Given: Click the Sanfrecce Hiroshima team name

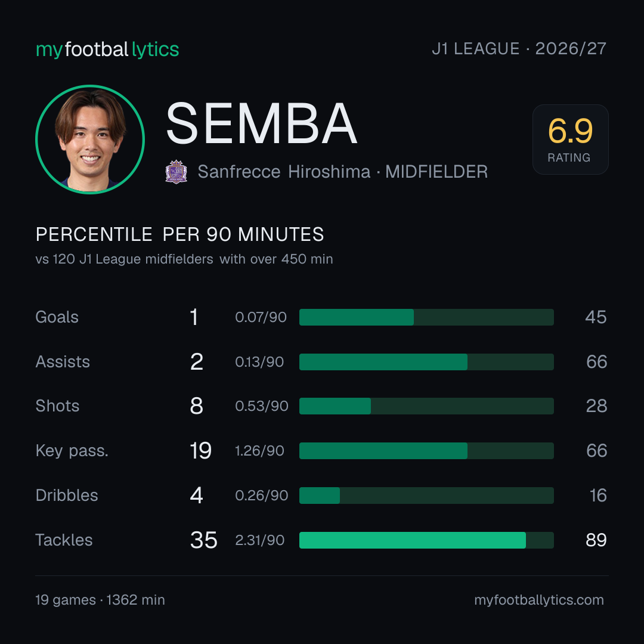Looking at the screenshot, I should click(284, 172).
